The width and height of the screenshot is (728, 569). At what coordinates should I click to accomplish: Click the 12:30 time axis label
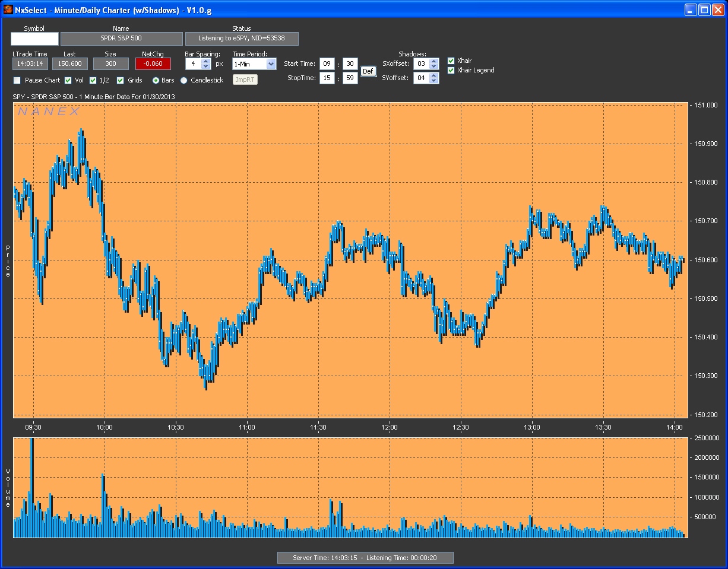[461, 427]
